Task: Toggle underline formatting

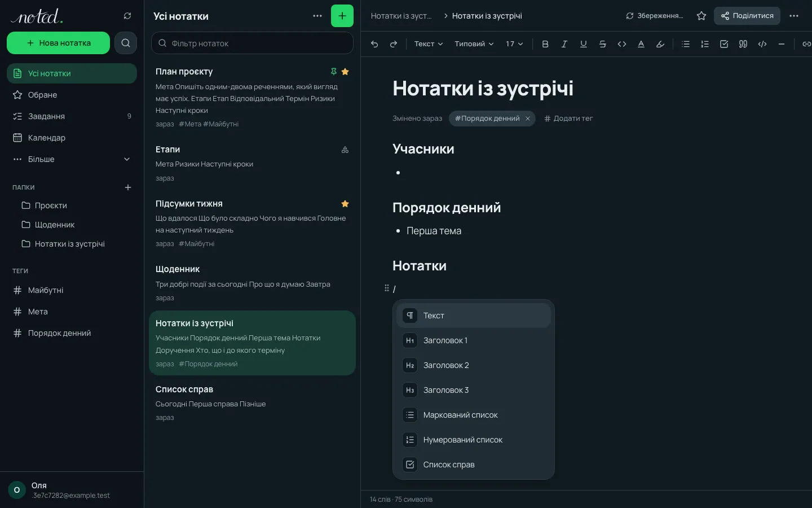Action: [x=584, y=44]
